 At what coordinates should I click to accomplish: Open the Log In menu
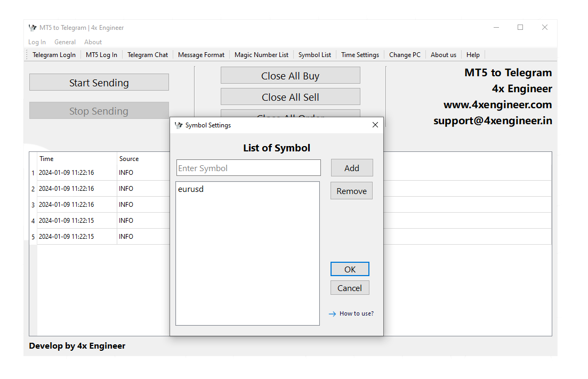[37, 42]
